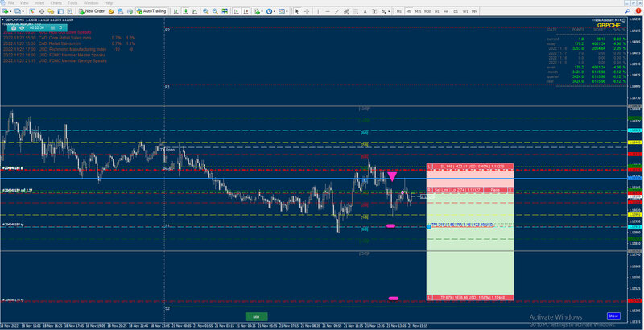Expand the new chart dropdown arrow
Image resolution: width=644 pixels, height=330 pixels.
coord(11,11)
